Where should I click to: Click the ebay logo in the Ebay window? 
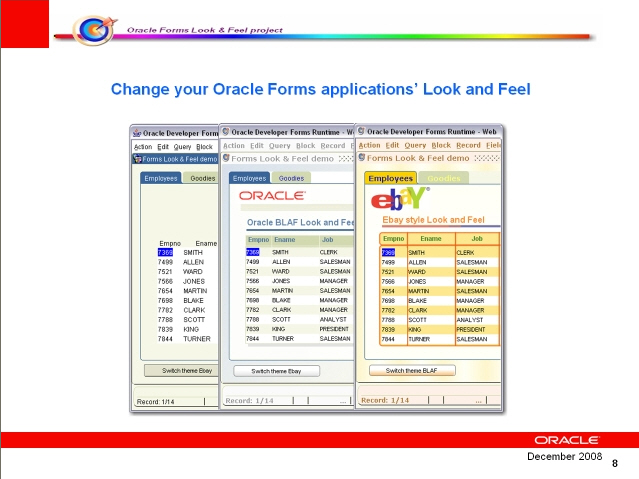click(x=400, y=199)
